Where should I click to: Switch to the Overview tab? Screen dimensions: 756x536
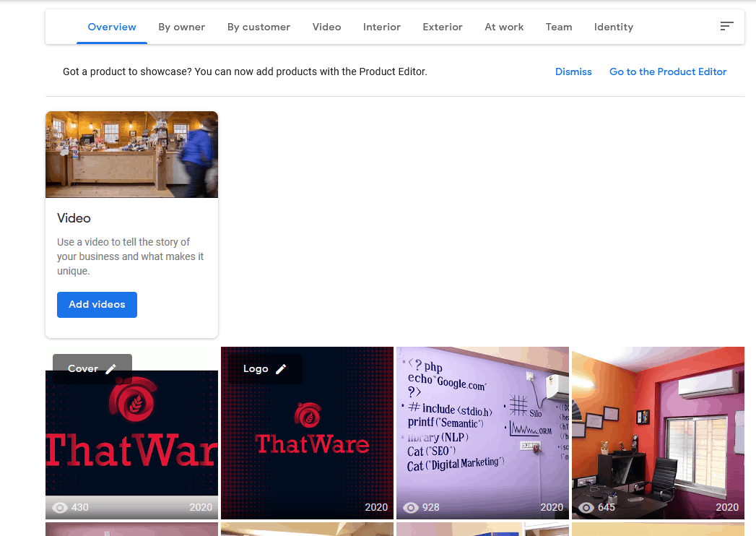tap(112, 27)
